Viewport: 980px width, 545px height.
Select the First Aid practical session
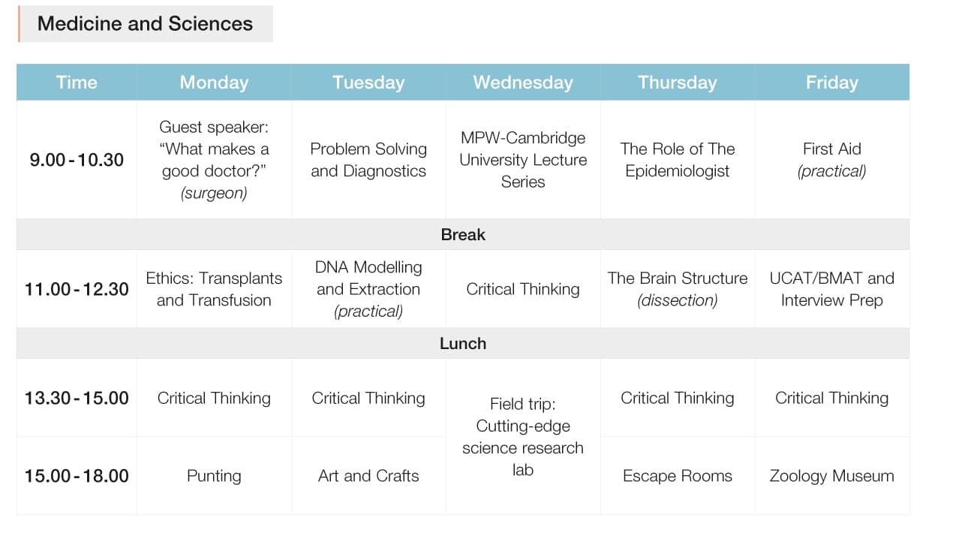pyautogui.click(x=831, y=160)
